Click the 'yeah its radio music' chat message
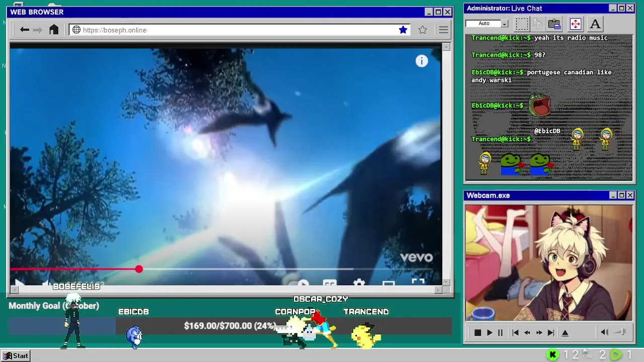The width and height of the screenshot is (644, 362). 571,38
